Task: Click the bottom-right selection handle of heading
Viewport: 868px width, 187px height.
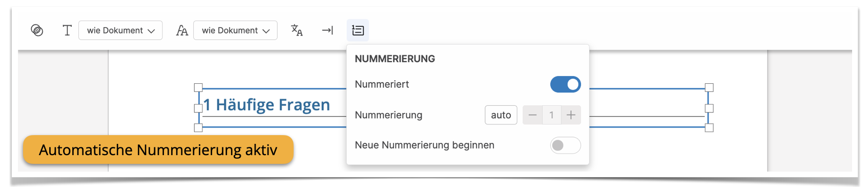Action: tap(709, 127)
